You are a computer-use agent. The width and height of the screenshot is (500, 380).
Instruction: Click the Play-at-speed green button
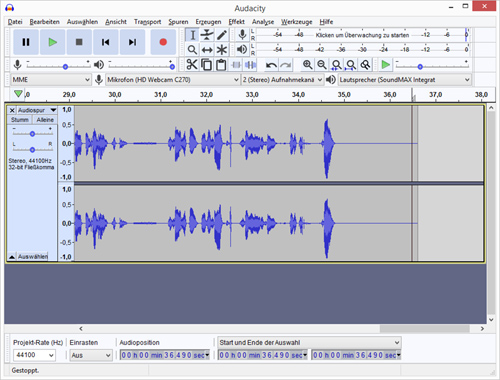[x=385, y=65]
